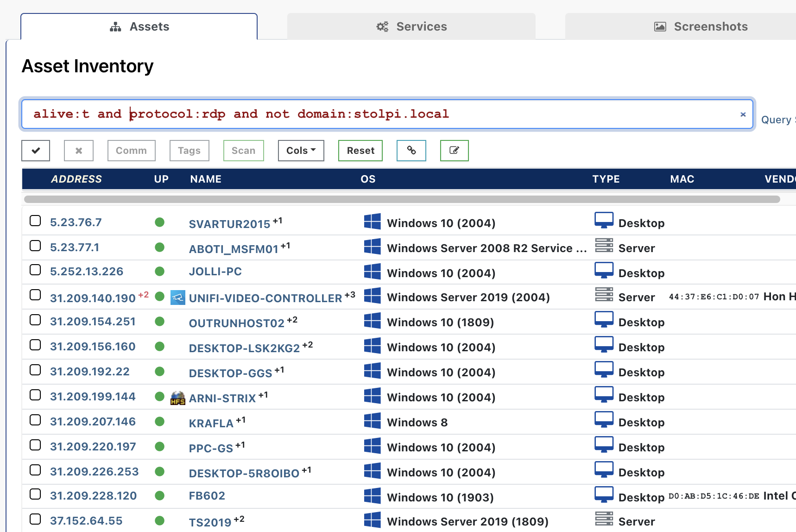Switch to the Services tab
This screenshot has height=532, width=796.
tap(411, 26)
